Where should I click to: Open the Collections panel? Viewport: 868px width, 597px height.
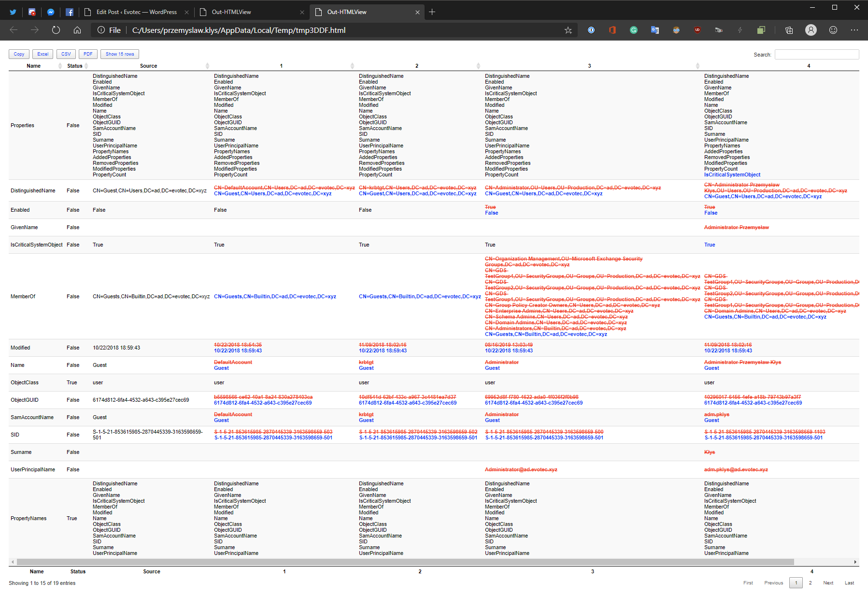789,30
